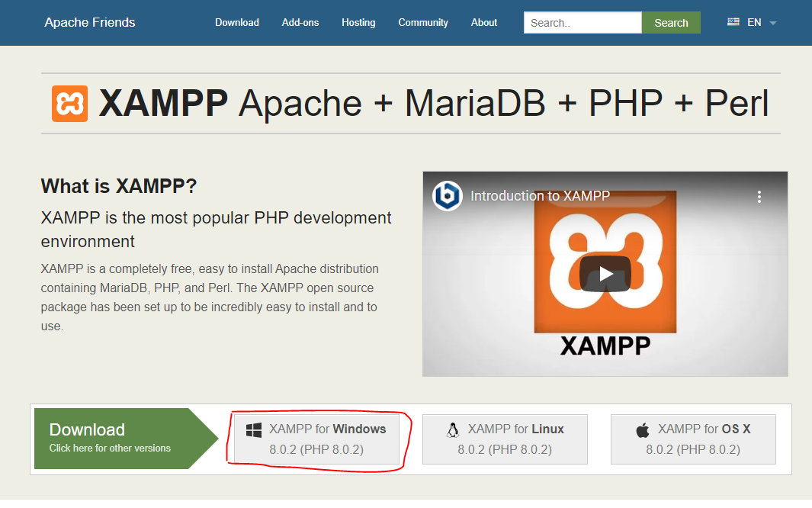Click the green Search button
Image resolution: width=812 pixels, height=508 pixels.
click(x=671, y=23)
